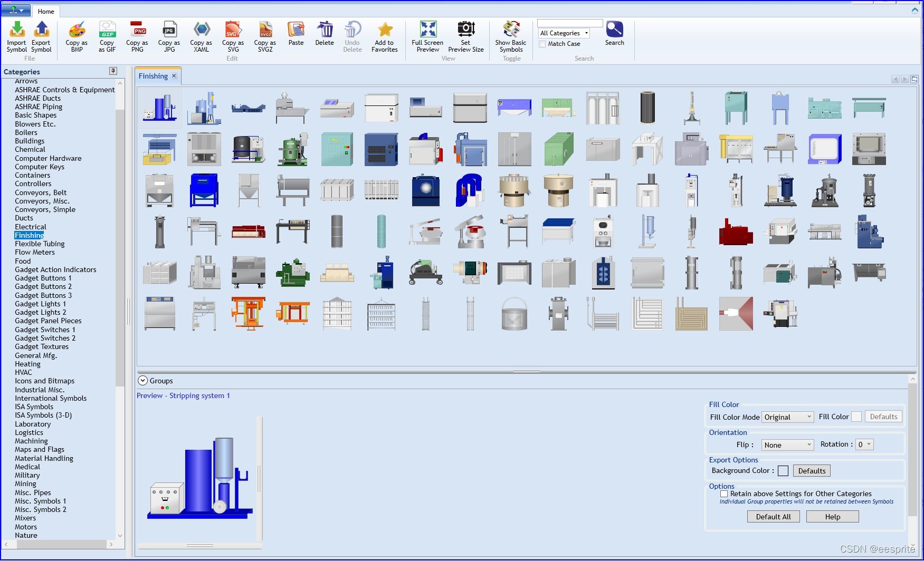Screen dimensions: 924x561
Task: Click the Default All button
Action: pyautogui.click(x=773, y=516)
